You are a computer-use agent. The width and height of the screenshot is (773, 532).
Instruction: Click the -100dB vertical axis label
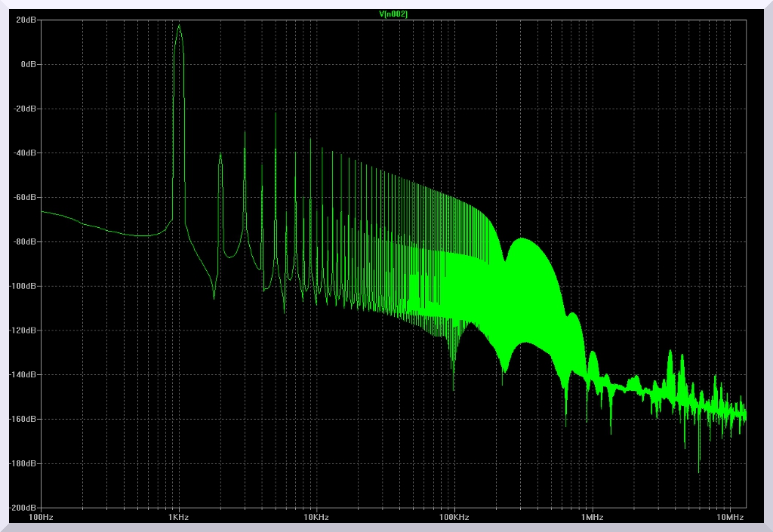tap(24, 287)
